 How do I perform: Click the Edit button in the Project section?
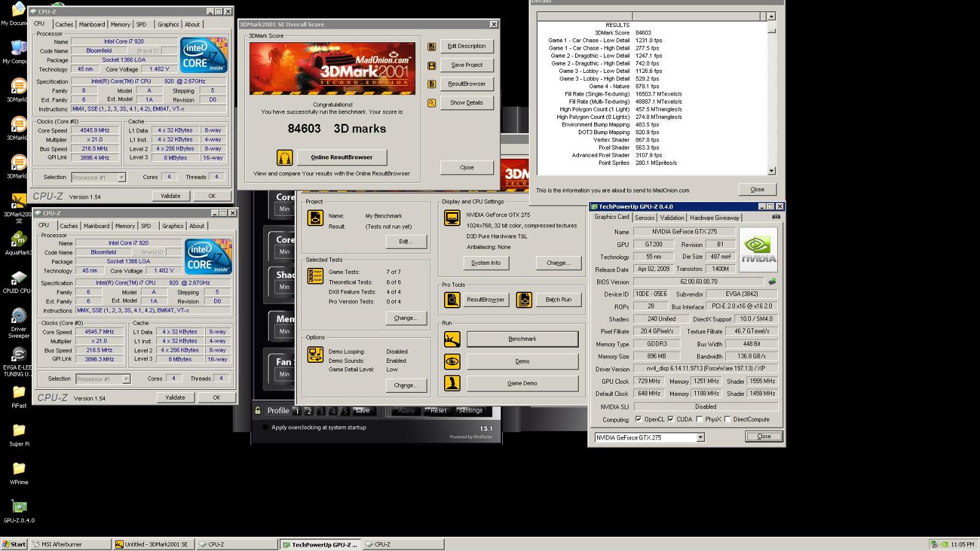406,241
